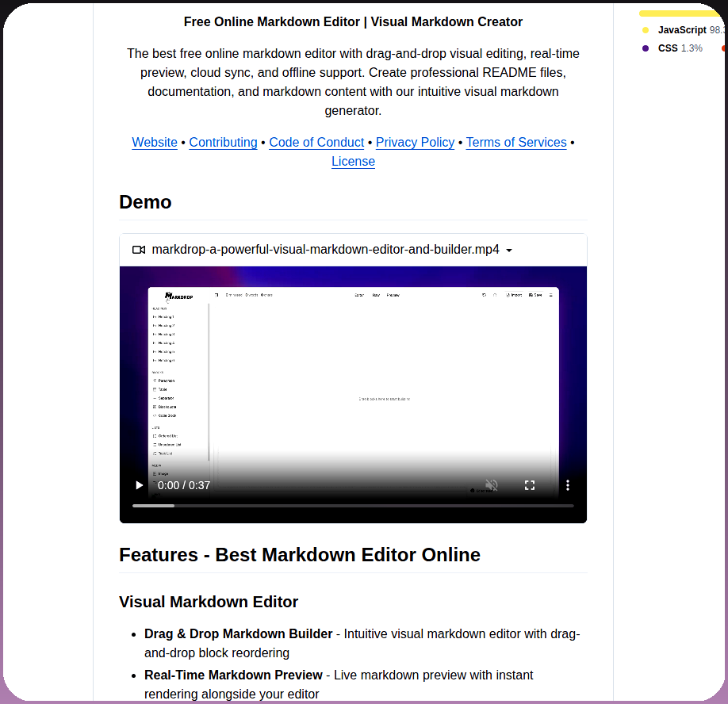
Task: Click the 'Visual Markdown Editor' subheading
Action: pos(209,602)
